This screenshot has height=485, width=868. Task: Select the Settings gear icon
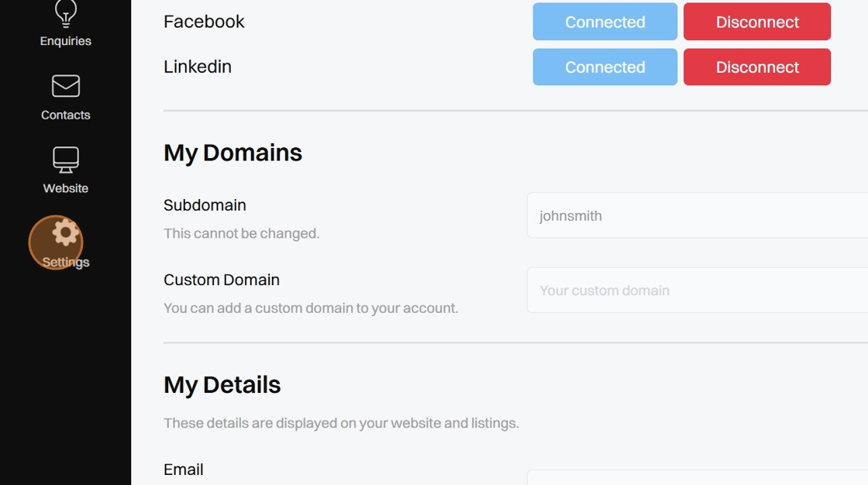tap(66, 232)
